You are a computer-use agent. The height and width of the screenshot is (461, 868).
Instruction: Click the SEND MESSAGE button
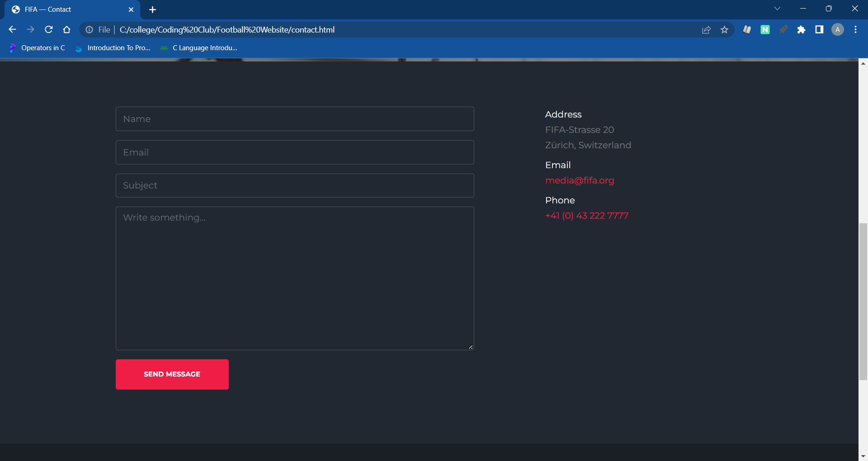(x=172, y=374)
